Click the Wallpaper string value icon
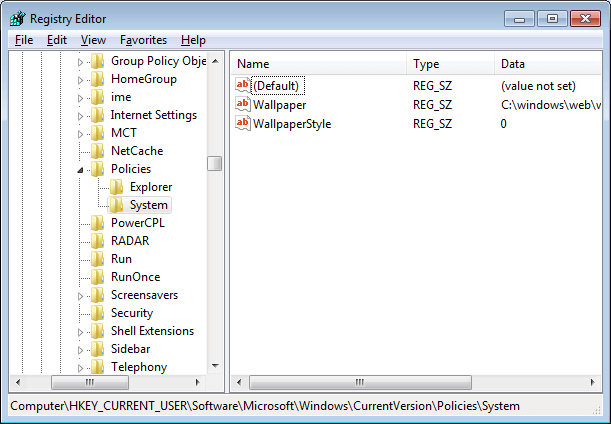 coord(243,105)
